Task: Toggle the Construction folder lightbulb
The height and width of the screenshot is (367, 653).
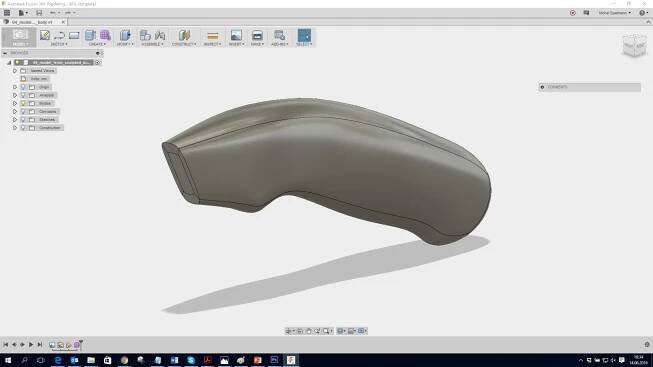Action: coord(23,128)
